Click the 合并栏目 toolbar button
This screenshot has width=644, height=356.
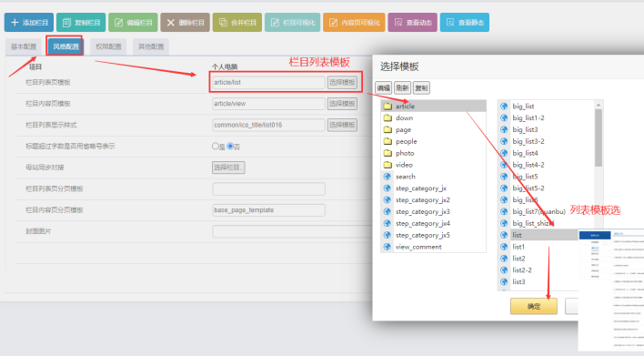(237, 22)
